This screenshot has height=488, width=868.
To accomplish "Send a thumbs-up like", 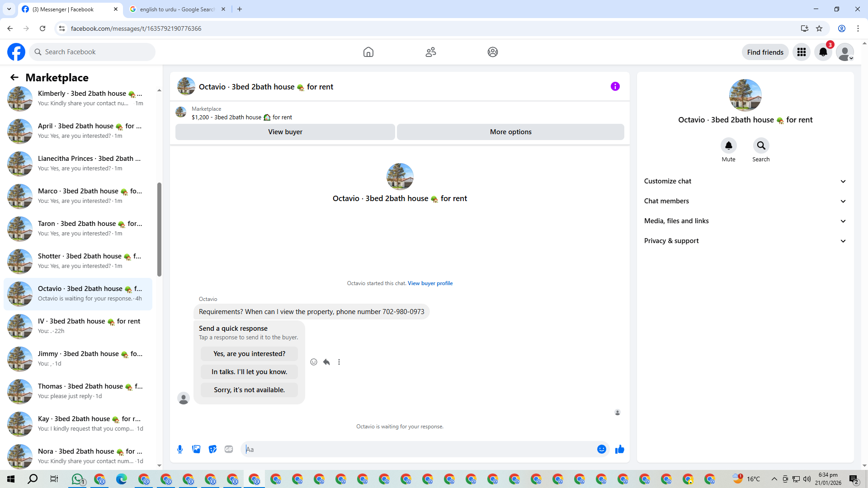I will 619,449.
